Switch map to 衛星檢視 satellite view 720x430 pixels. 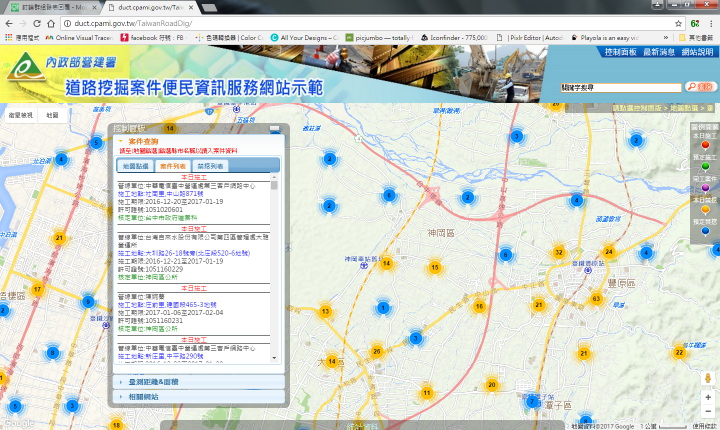click(x=21, y=115)
